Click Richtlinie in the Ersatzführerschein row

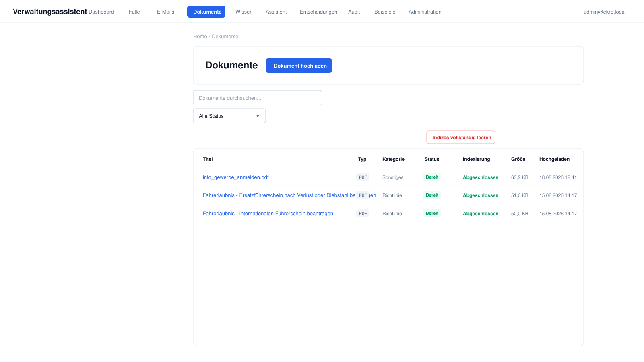[x=392, y=195]
